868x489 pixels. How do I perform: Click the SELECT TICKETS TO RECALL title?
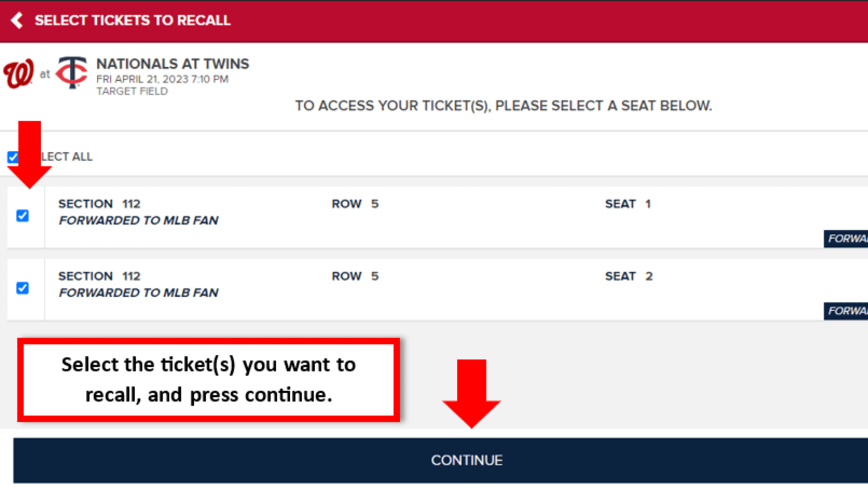132,20
